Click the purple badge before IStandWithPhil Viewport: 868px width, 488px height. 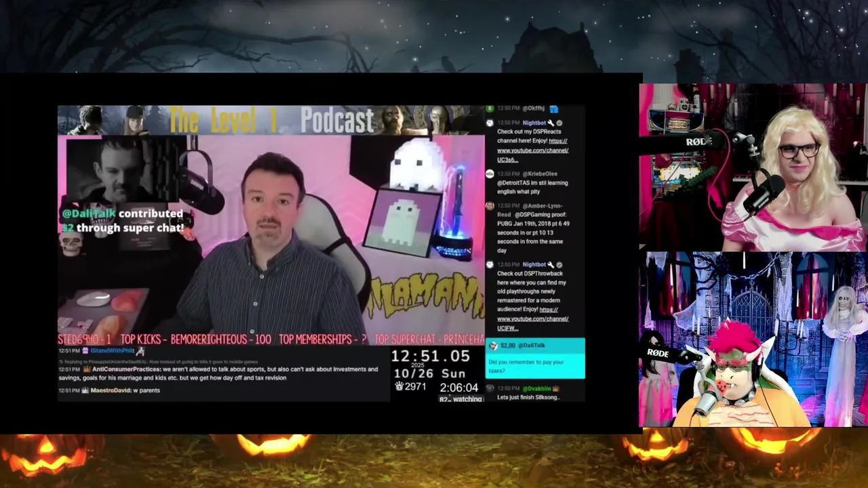tap(85, 351)
